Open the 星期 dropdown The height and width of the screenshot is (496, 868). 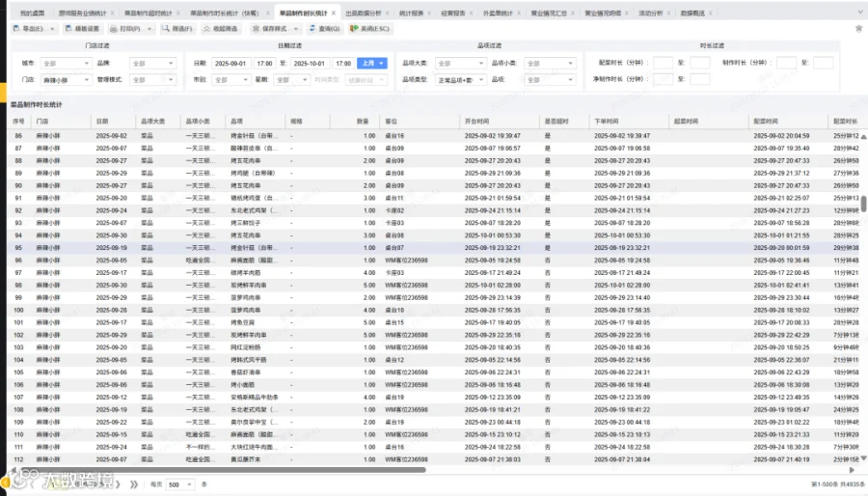(291, 80)
